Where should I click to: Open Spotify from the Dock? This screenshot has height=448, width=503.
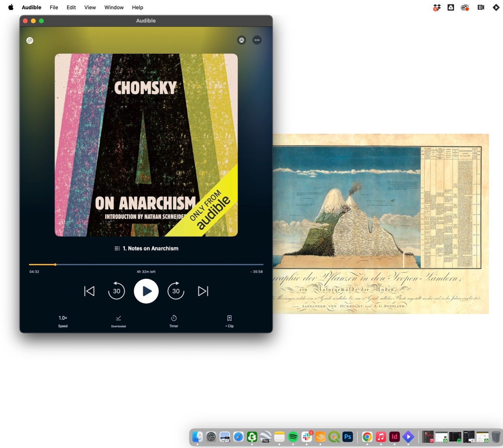click(293, 437)
